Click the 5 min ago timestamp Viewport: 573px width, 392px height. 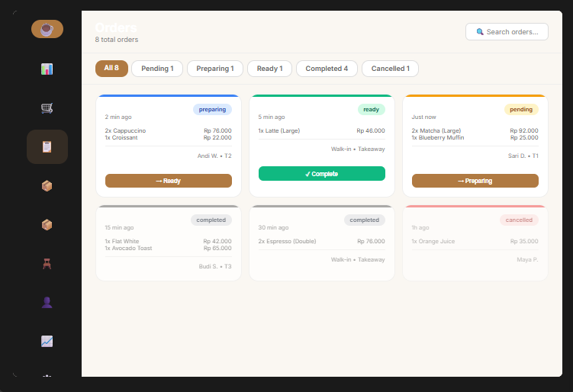pos(272,117)
